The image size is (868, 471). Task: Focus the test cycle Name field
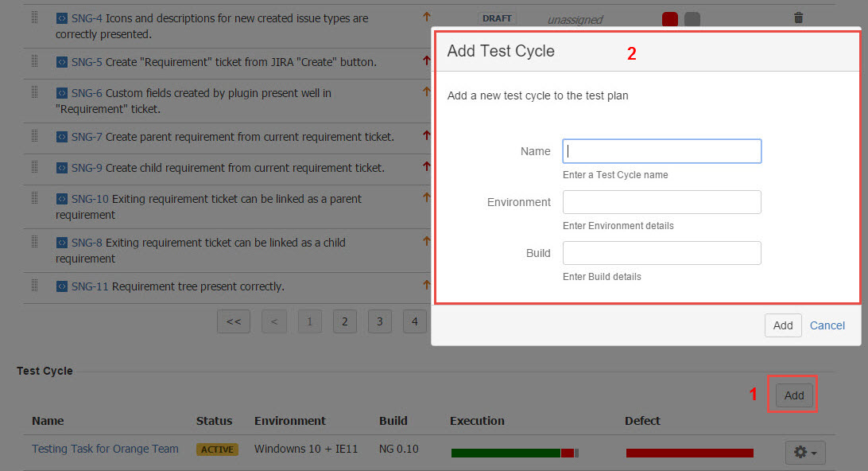[x=661, y=151]
